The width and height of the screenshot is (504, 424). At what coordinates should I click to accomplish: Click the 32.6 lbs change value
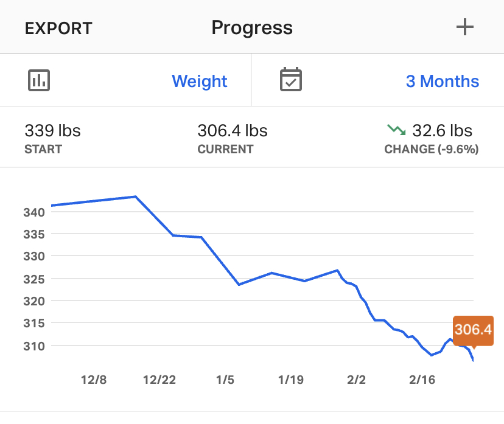pyautogui.click(x=442, y=130)
